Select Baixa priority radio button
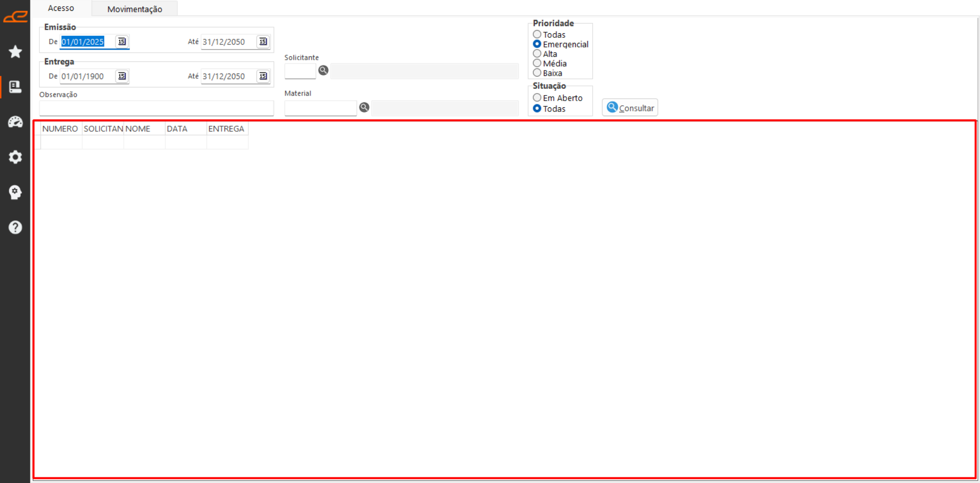Image resolution: width=980 pixels, height=483 pixels. click(x=537, y=73)
